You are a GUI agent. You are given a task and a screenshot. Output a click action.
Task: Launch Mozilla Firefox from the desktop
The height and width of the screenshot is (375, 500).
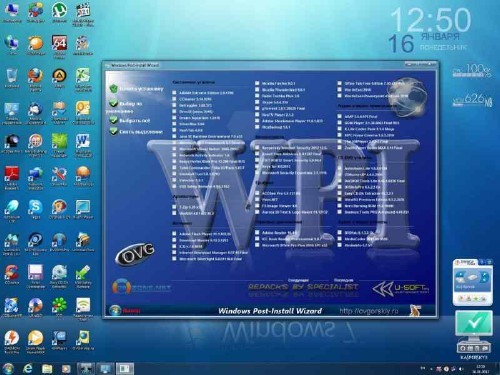35,77
